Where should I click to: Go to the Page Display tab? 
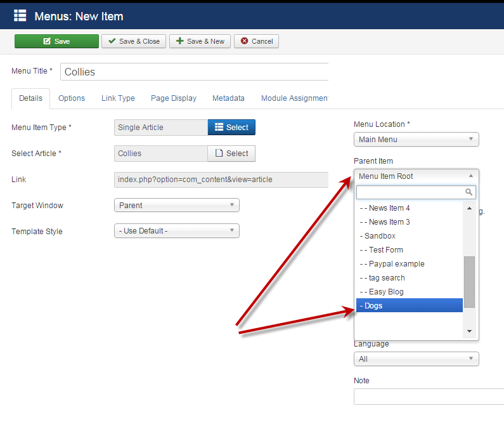click(174, 98)
